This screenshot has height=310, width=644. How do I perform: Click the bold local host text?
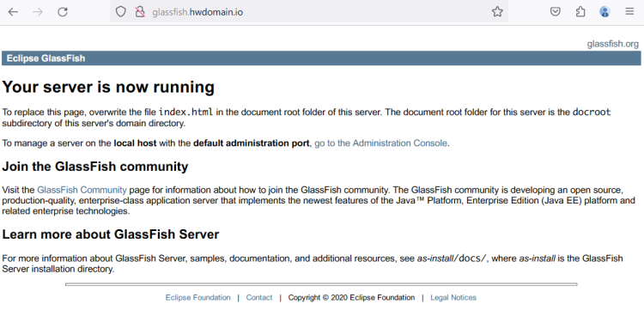point(135,143)
